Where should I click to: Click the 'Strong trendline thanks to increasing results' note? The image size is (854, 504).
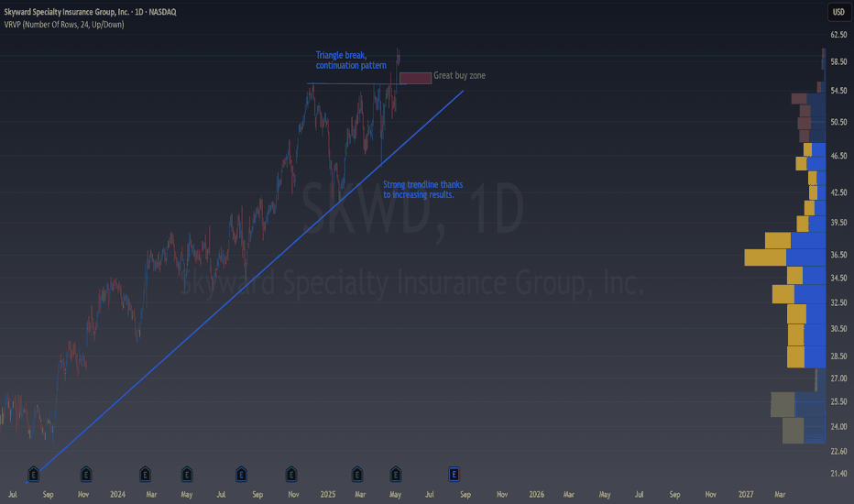pyautogui.click(x=422, y=189)
